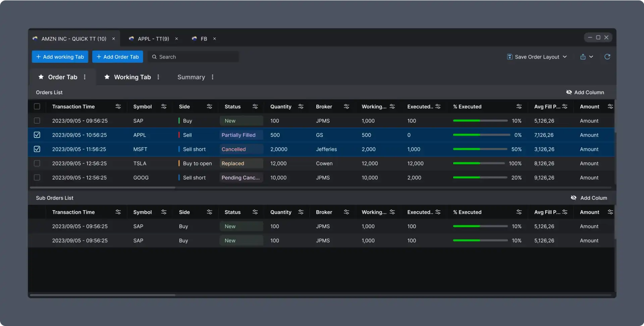This screenshot has height=326, width=644.
Task: Open filter settings for Orders List Avg Fill Price column
Action: click(x=565, y=106)
